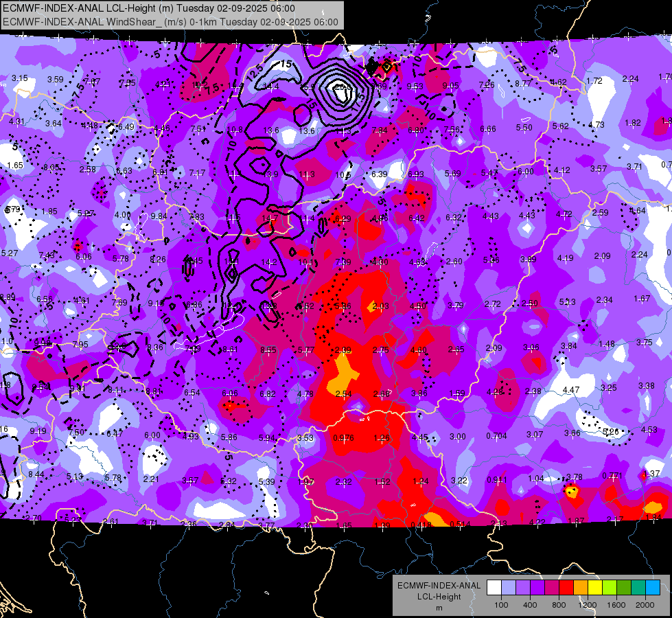
Task: Click the legend's LCL-Height label
Action: tap(439, 597)
